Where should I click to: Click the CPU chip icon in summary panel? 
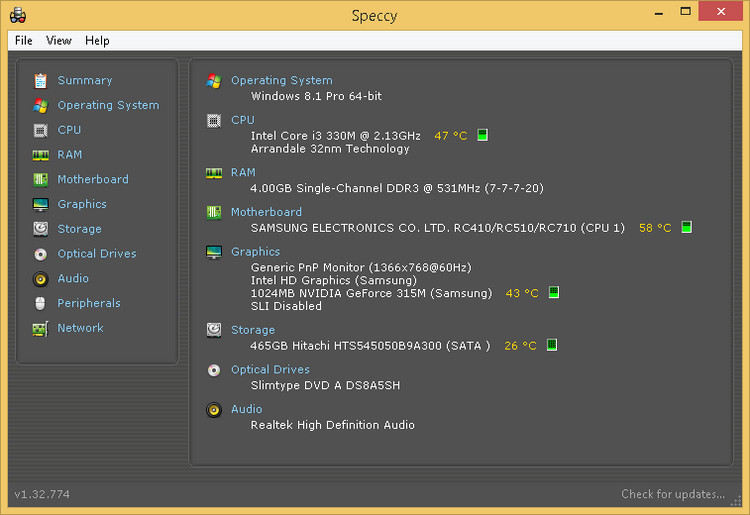pyautogui.click(x=214, y=121)
